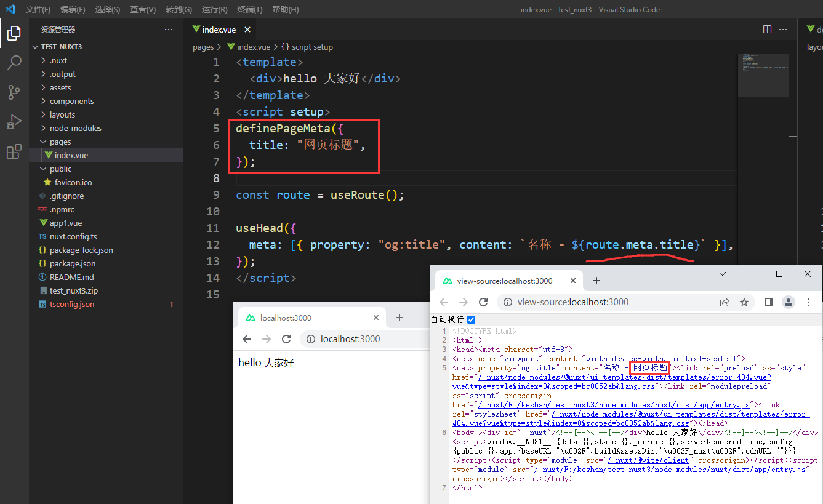The height and width of the screenshot is (504, 823).
Task: Expand the assets folder
Action: (44, 87)
